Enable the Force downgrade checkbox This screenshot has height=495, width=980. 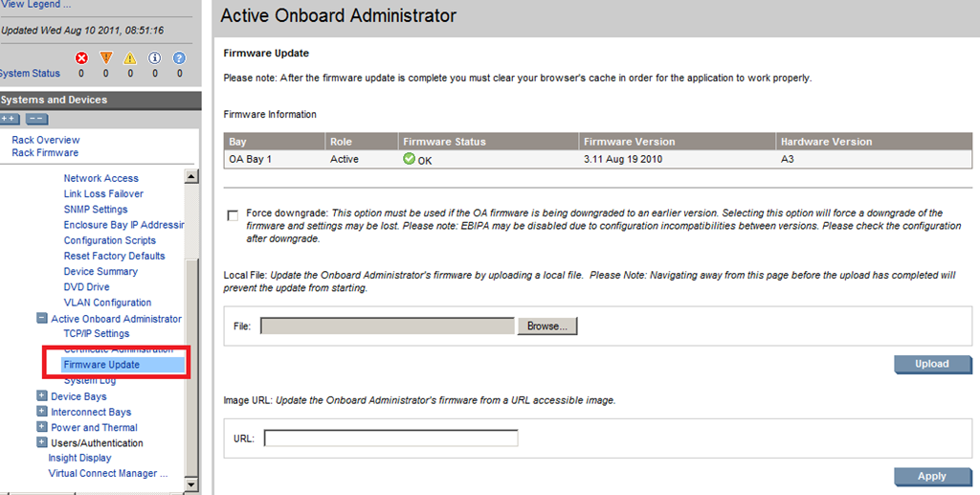coord(233,215)
